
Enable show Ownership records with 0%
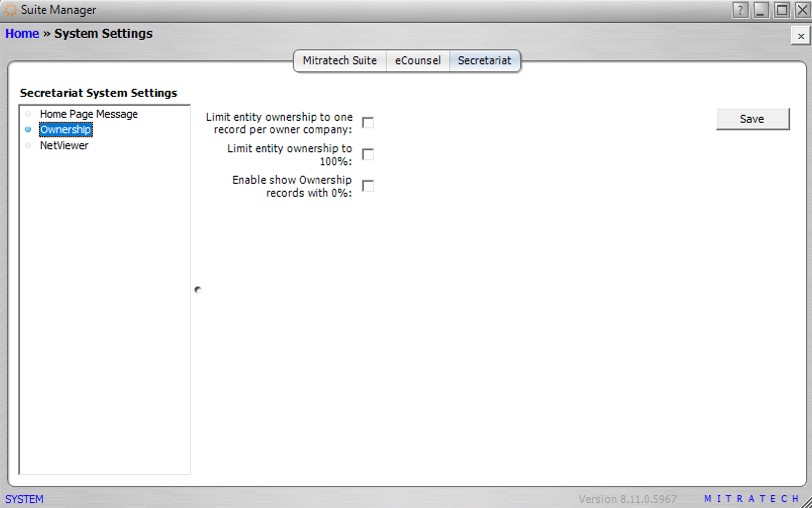(x=368, y=186)
